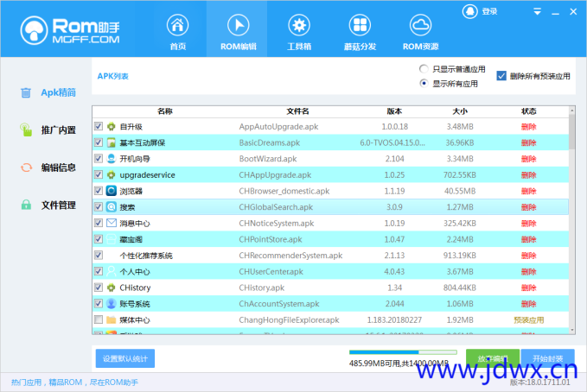
Task: Check the 媒体中心 row checkbox
Action: pyautogui.click(x=99, y=319)
